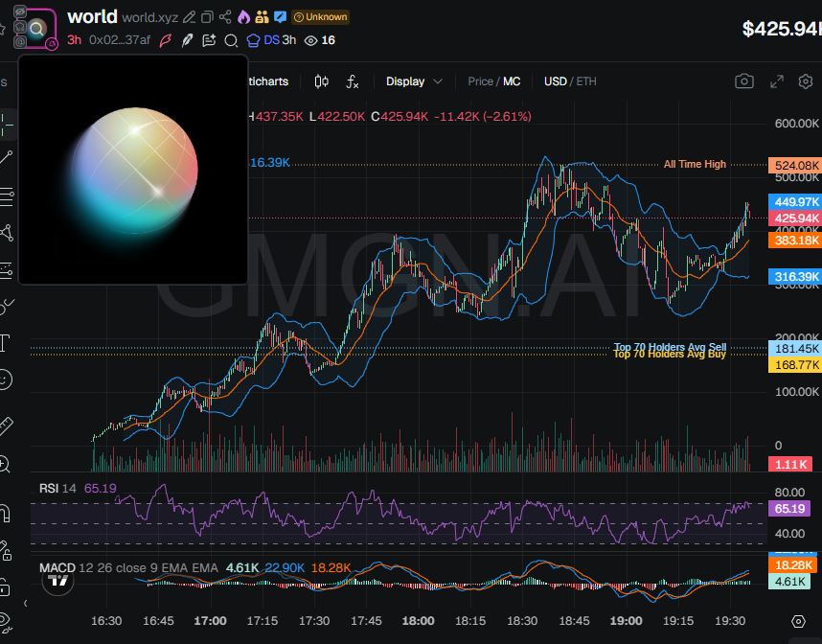
Task: Click the small pink badge on avatar
Action: [52, 45]
